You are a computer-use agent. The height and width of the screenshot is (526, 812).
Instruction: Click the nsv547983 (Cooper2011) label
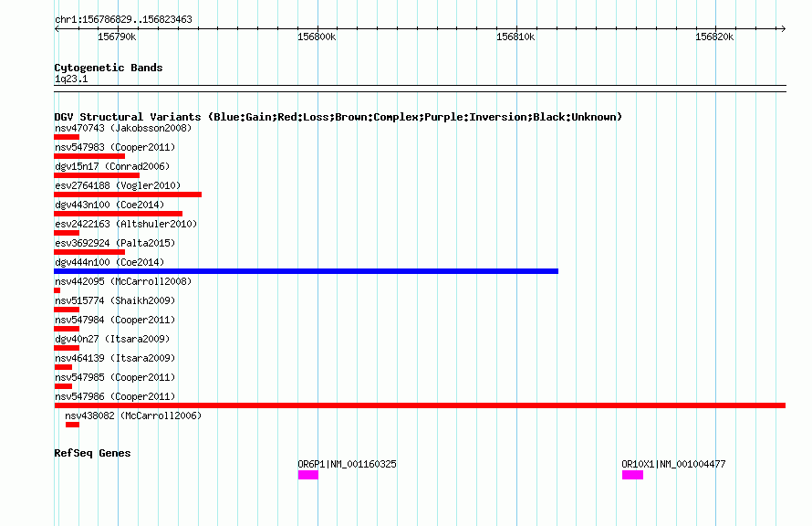pos(115,147)
